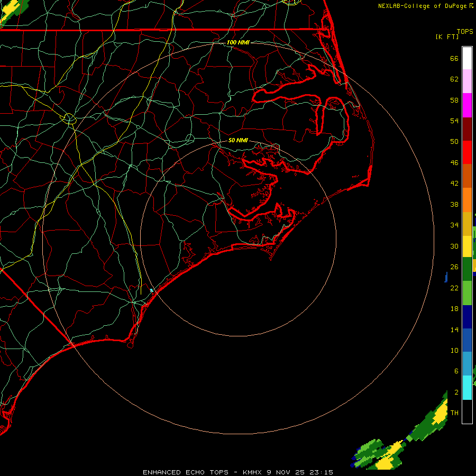Click the 54 value on the scale
The height and width of the screenshot is (476, 476).
pos(454,121)
